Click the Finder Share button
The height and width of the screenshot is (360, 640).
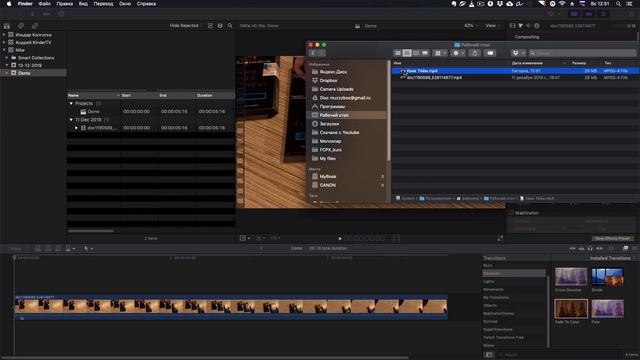click(x=475, y=53)
